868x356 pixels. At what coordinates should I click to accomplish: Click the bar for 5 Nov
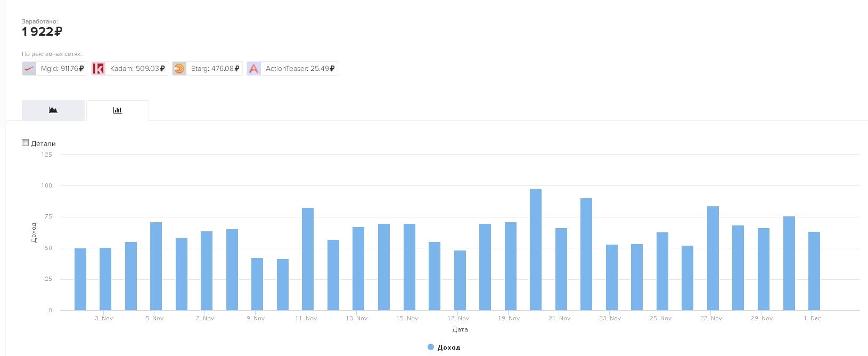pos(156,266)
